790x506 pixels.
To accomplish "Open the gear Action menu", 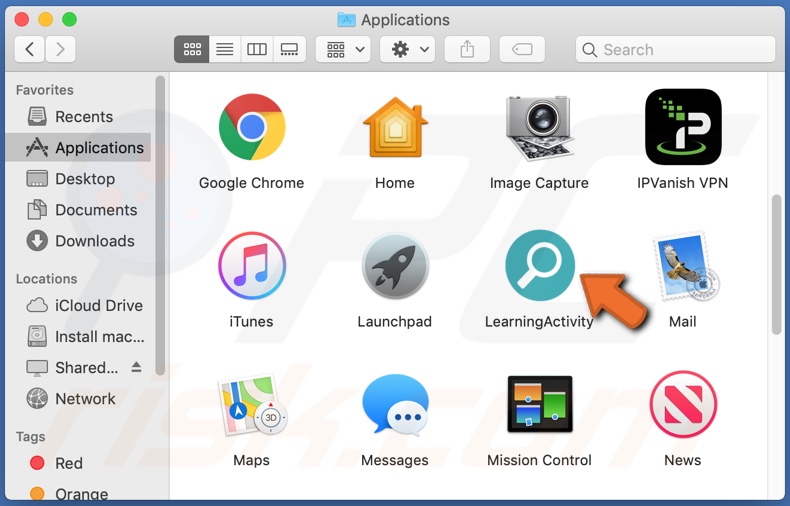I will pos(408,49).
